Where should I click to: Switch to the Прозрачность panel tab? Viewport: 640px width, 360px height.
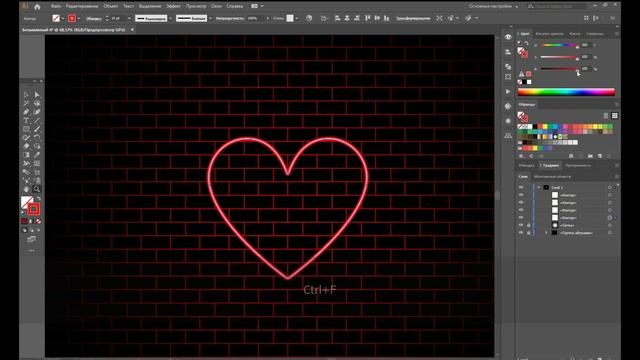pyautogui.click(x=578, y=166)
